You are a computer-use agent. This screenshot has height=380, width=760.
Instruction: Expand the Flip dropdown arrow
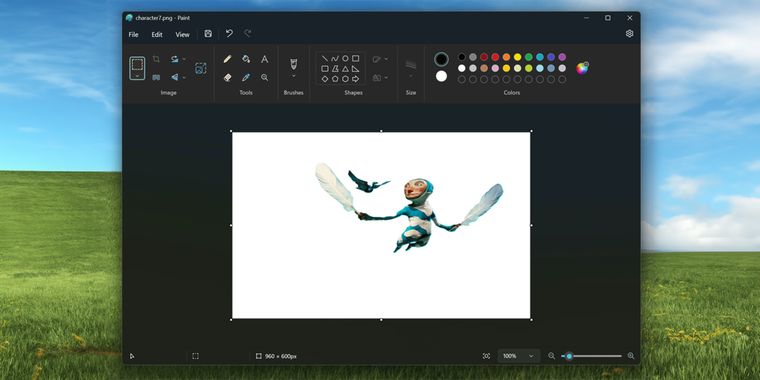click(184, 78)
